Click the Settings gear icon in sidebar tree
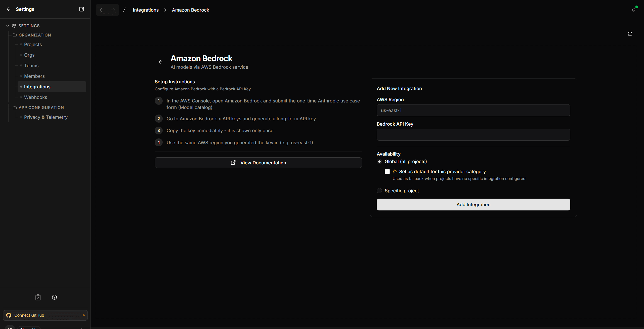This screenshot has height=329, width=644. [x=14, y=26]
